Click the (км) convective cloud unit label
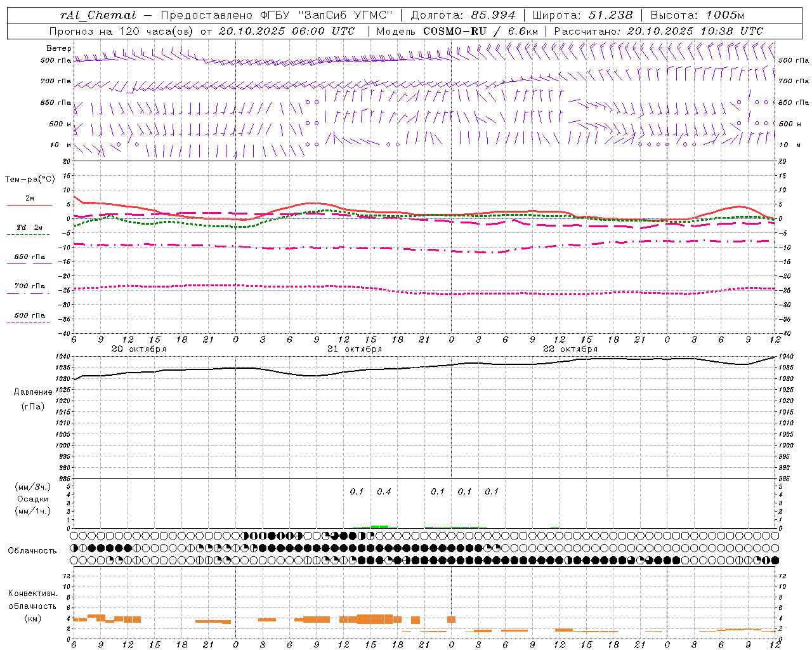Image resolution: width=812 pixels, height=650 pixels. point(33,618)
